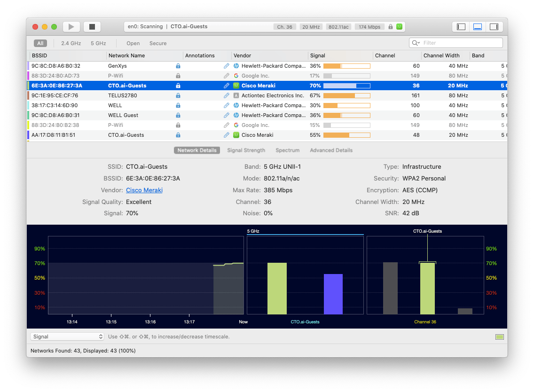Viewport: 534px width, 392px height.
Task: Toggle the bottom details panel icon
Action: [x=478, y=27]
